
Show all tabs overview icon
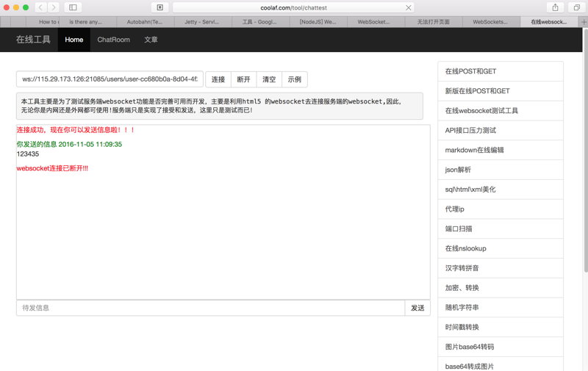pos(577,7)
